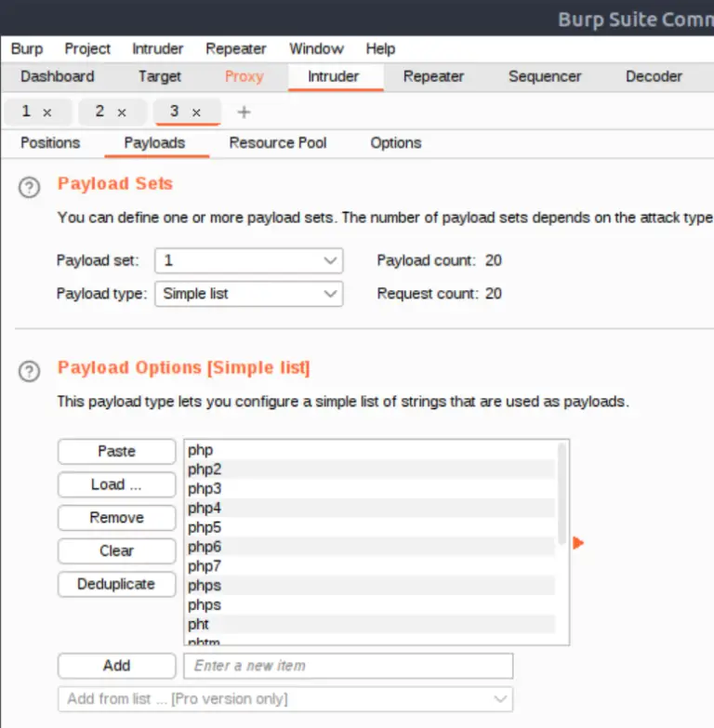Close Intruder attack tab 3
This screenshot has height=728, width=714.
196,113
